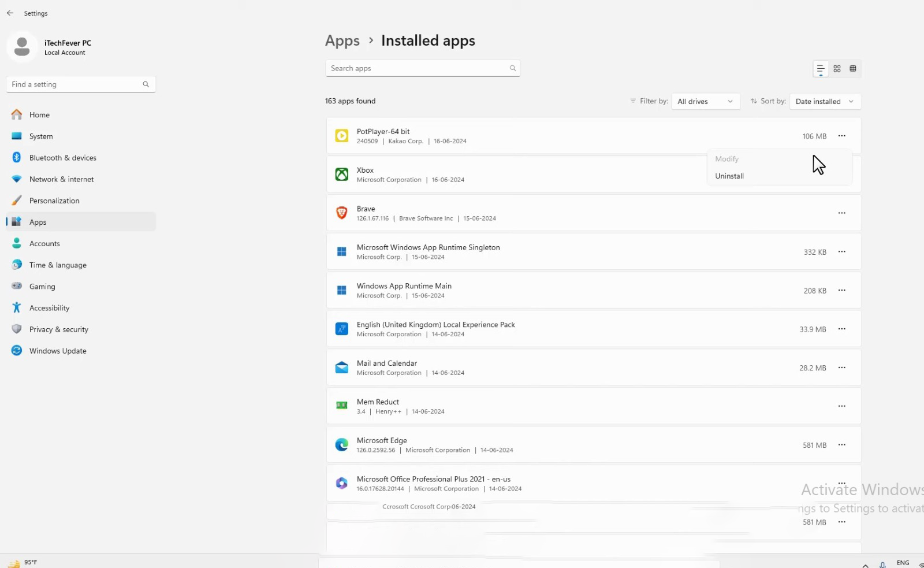
Task: Click the 33.9 MB size value
Action: coord(813,329)
